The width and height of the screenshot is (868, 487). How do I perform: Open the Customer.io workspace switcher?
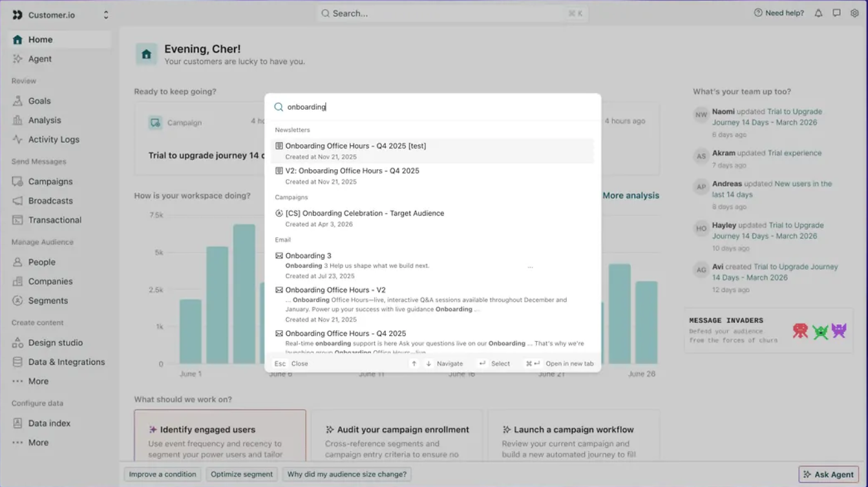click(60, 14)
